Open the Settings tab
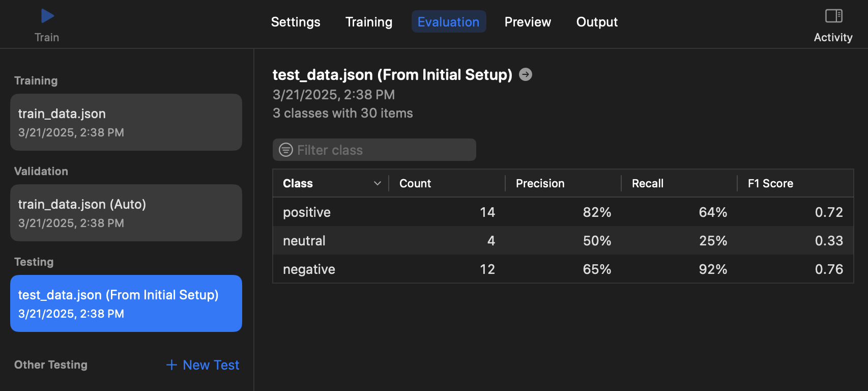 tap(296, 22)
